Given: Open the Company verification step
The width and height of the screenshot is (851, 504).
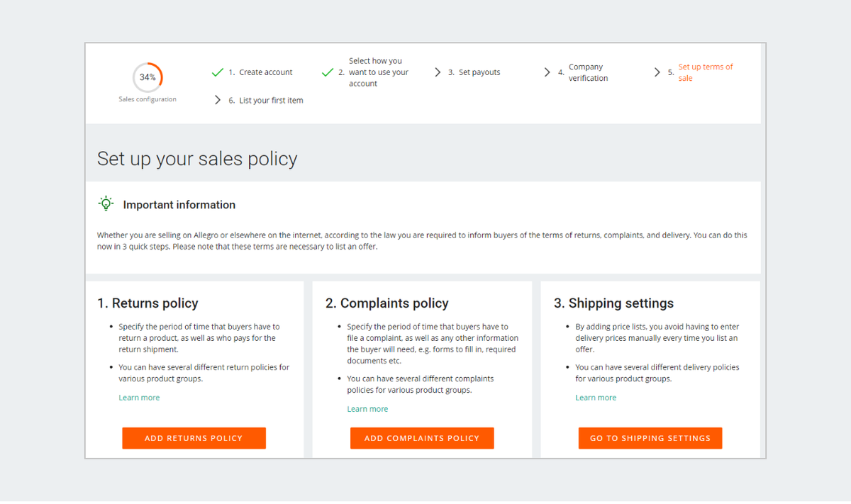Looking at the screenshot, I should pos(588,72).
